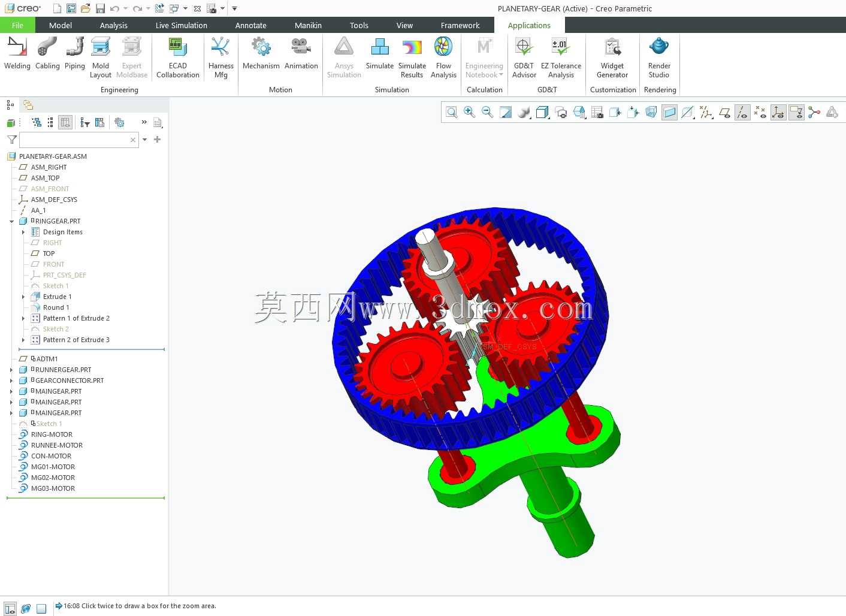Open Widget Generator
Image resolution: width=846 pixels, height=616 pixels.
[612, 58]
